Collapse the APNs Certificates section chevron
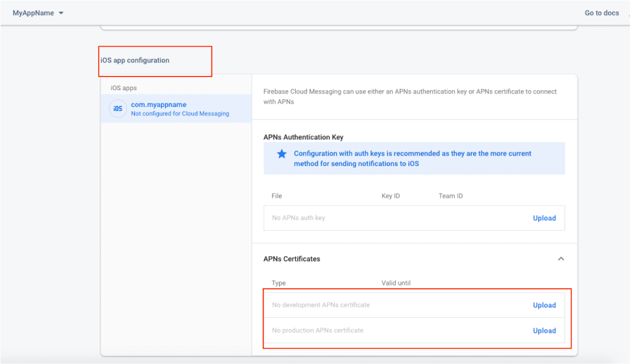This screenshot has width=630, height=364. point(561,259)
